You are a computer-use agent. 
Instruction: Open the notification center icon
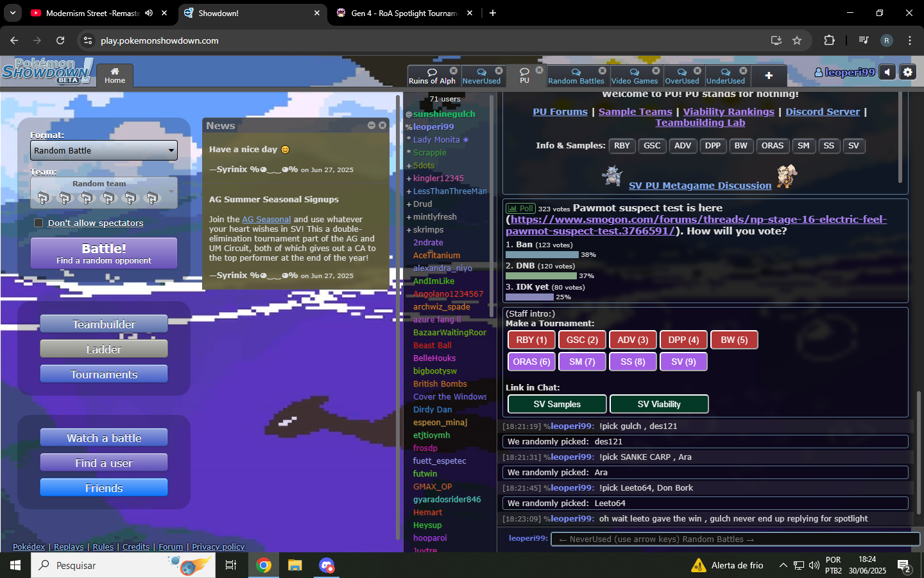[904, 566]
